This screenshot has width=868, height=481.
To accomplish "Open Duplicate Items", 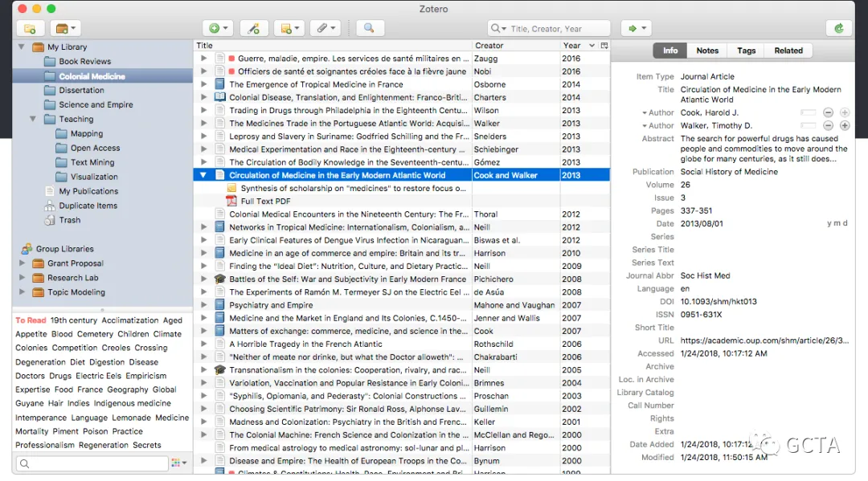I will coord(88,205).
